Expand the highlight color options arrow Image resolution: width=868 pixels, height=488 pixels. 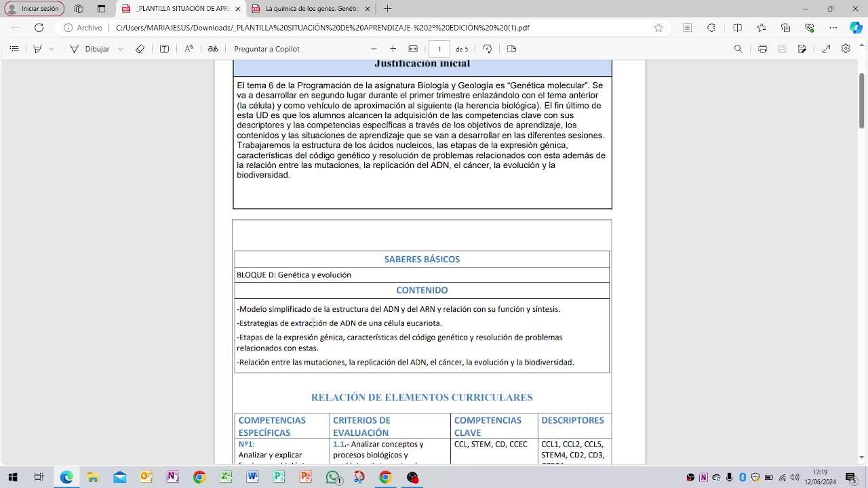[51, 49]
